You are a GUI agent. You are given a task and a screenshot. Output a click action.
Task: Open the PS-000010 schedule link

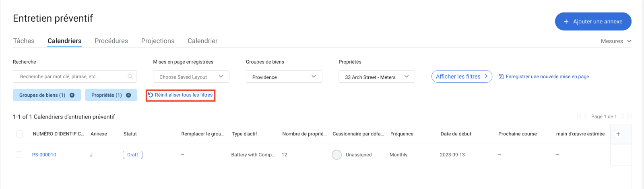(44, 155)
